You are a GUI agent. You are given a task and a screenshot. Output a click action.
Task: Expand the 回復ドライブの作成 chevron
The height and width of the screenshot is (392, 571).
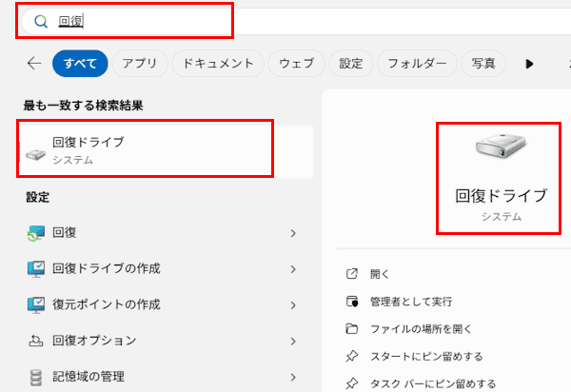click(x=293, y=269)
